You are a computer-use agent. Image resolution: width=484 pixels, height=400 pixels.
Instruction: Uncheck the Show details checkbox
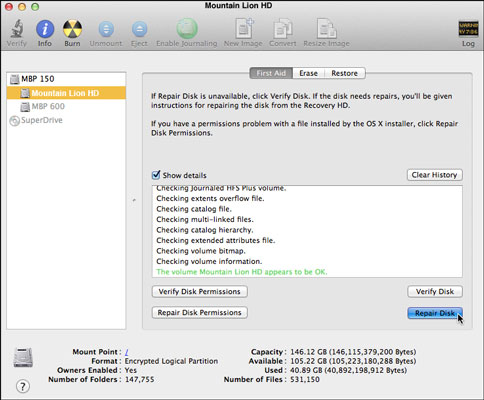point(156,175)
